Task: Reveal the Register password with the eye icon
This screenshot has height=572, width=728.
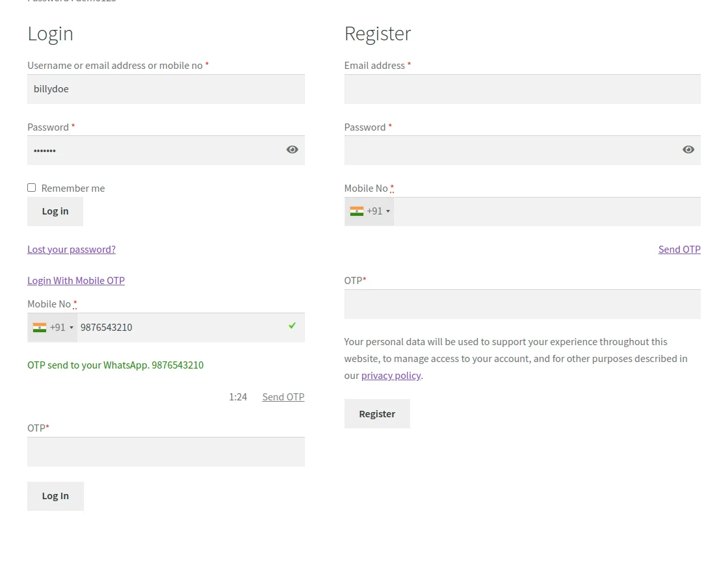Action: 688,149
